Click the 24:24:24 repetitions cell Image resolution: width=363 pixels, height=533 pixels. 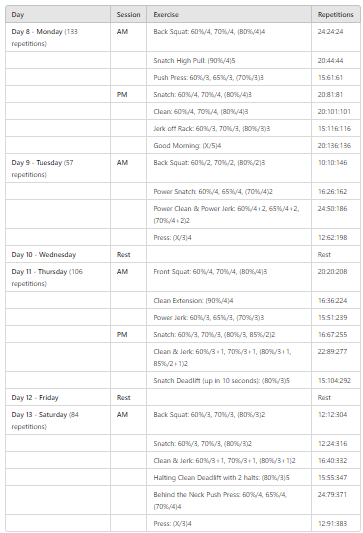(336, 37)
